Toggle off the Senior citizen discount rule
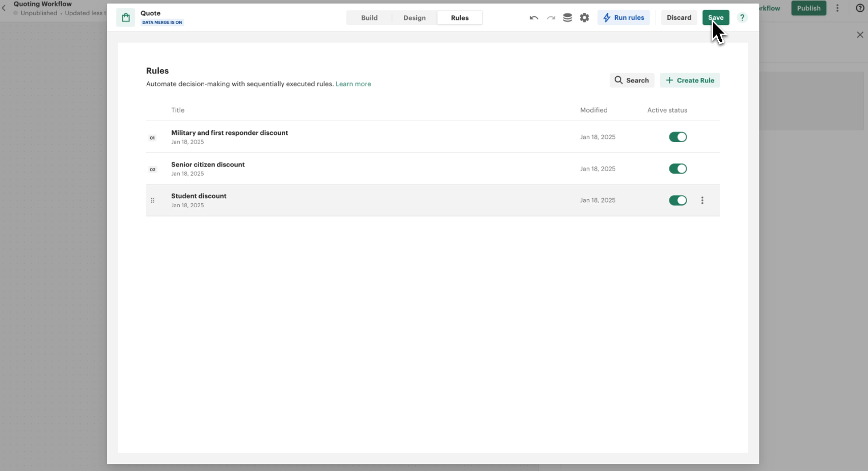 [677, 169]
